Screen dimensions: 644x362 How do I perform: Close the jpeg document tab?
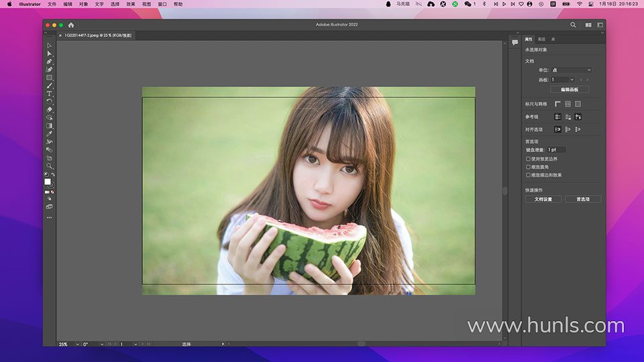tap(60, 36)
